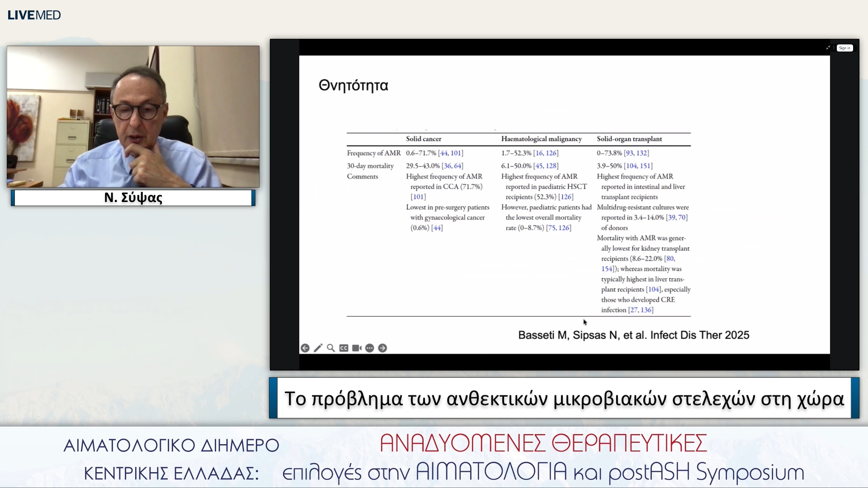Click reference 104 for liver transplant recipients
868x488 pixels.
[654, 290]
